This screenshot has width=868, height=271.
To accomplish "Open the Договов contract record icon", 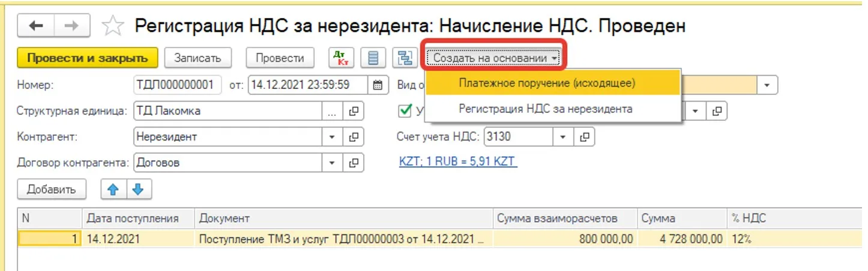I will (x=354, y=163).
